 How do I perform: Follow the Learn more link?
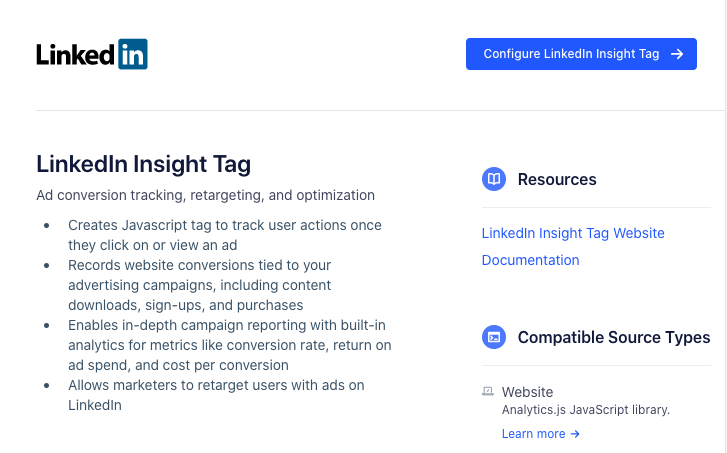(534, 434)
